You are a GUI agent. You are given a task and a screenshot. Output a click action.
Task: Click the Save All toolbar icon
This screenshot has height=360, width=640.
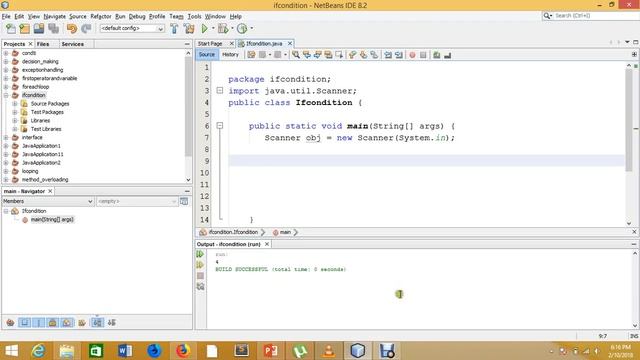click(x=53, y=29)
